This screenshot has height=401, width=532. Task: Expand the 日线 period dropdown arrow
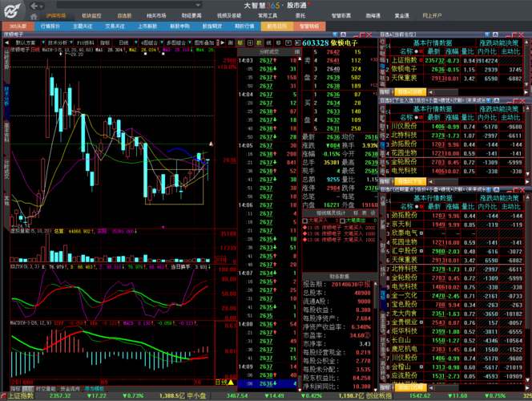click(x=135, y=43)
